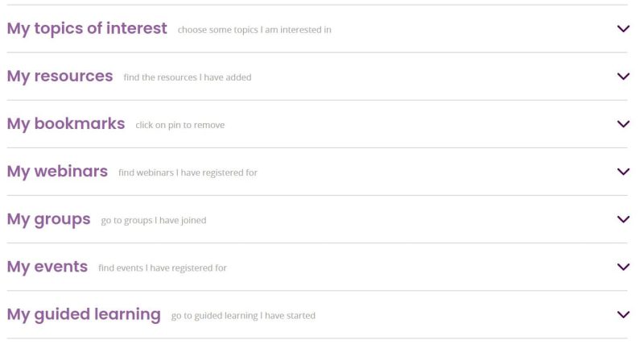Image resolution: width=644 pixels, height=344 pixels.
Task: Select the 'My resources' heading
Action: point(60,76)
